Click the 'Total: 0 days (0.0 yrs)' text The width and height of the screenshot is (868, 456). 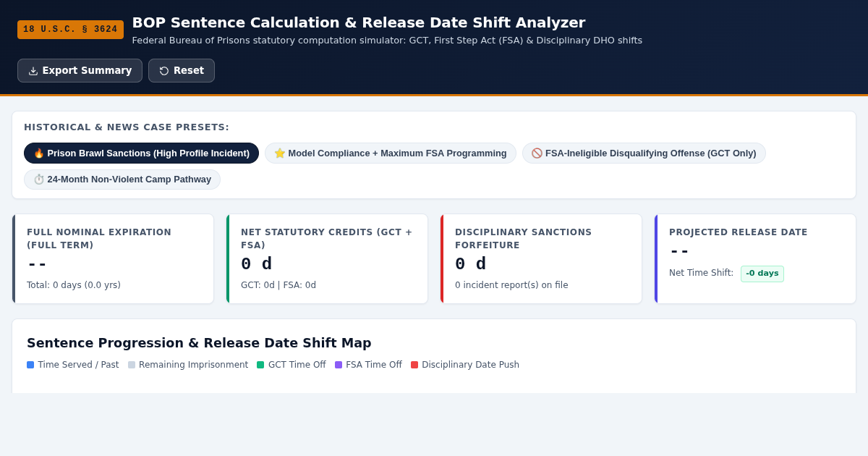click(74, 285)
